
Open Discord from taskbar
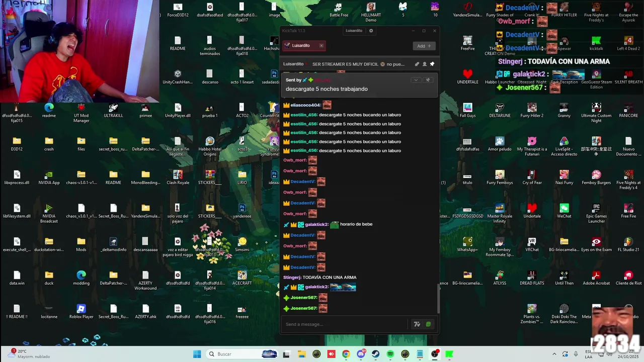pos(361,354)
